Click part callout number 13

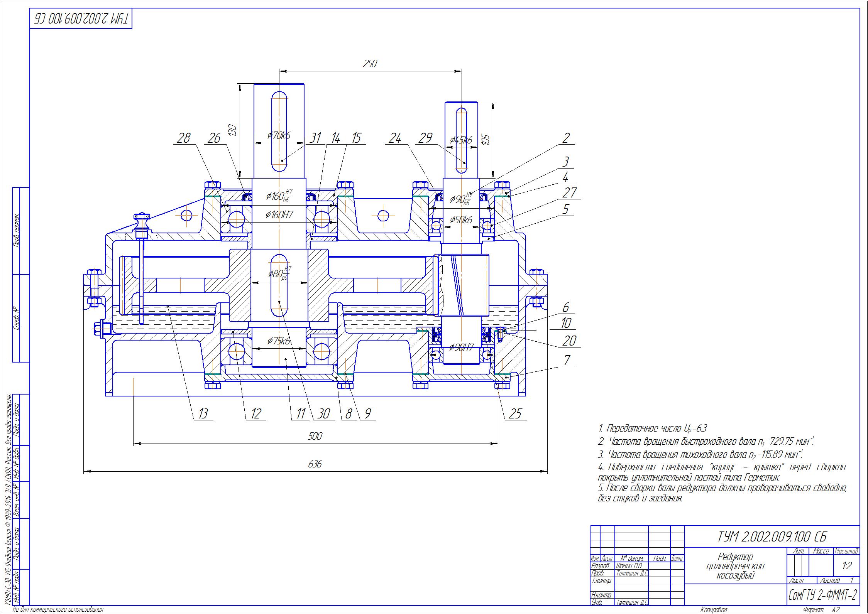(203, 414)
